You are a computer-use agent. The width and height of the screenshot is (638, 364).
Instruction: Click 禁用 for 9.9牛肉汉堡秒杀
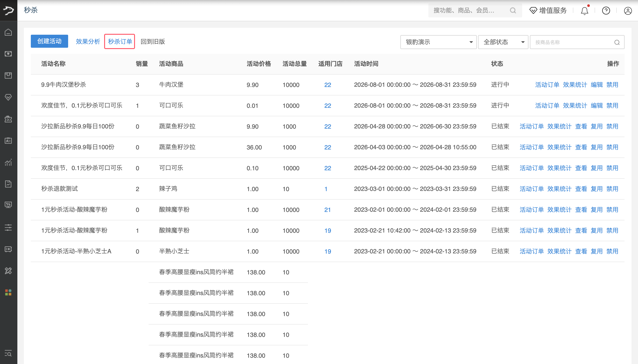tap(612, 85)
